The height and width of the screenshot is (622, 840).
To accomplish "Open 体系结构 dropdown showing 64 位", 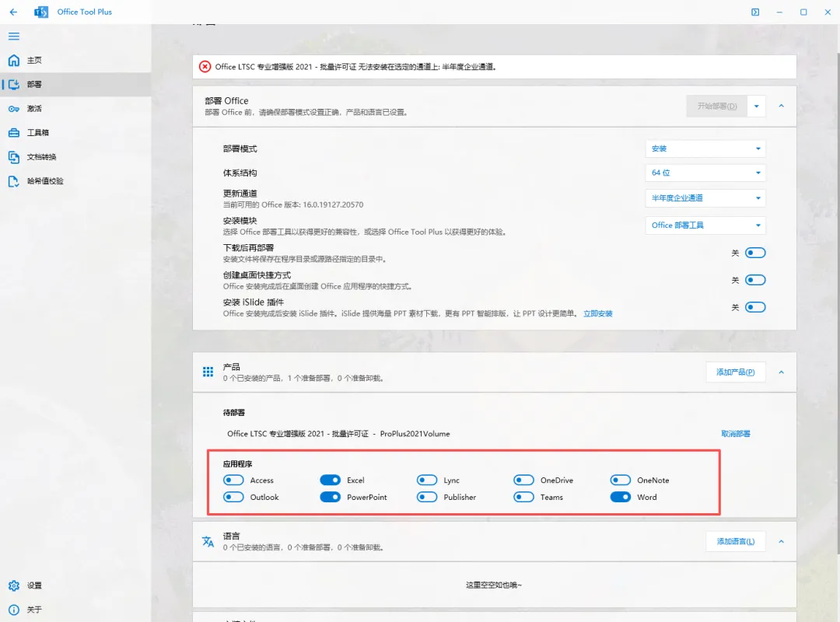I will pos(705,173).
